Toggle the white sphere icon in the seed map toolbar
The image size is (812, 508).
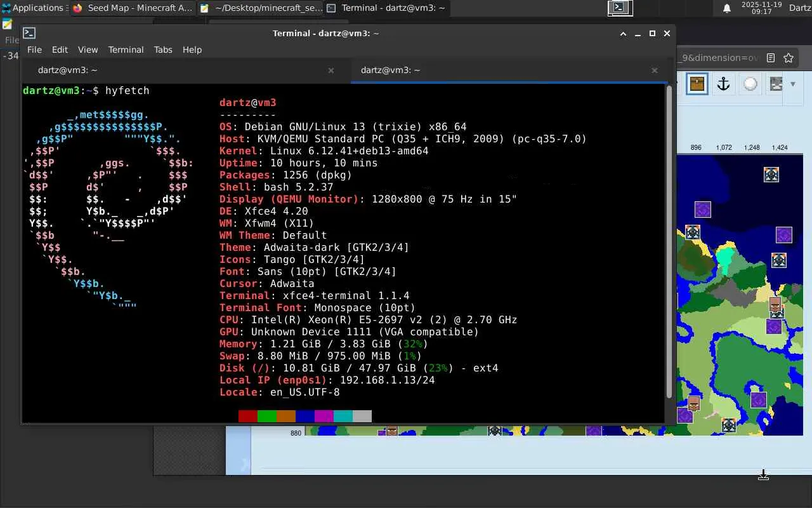(750, 84)
